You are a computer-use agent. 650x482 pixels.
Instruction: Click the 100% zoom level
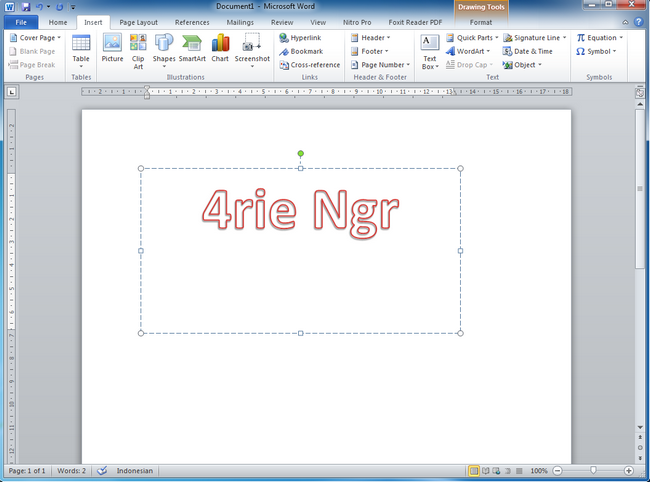pyautogui.click(x=539, y=471)
